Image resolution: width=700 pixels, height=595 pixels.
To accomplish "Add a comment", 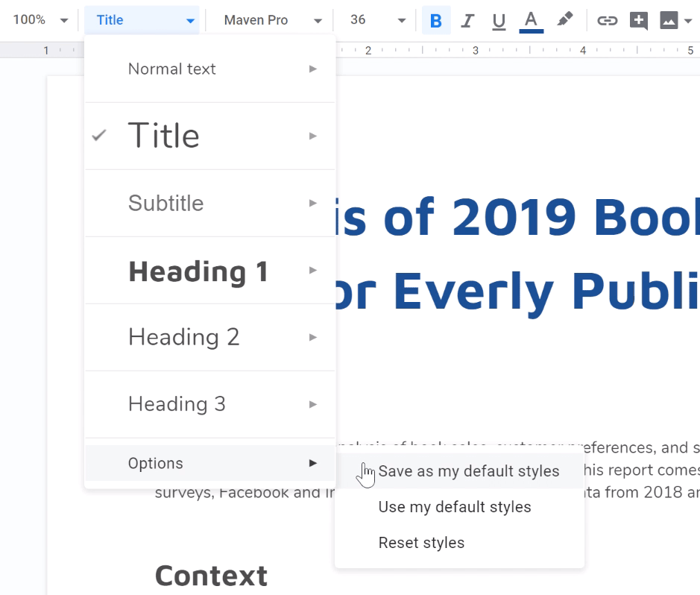I will (638, 20).
